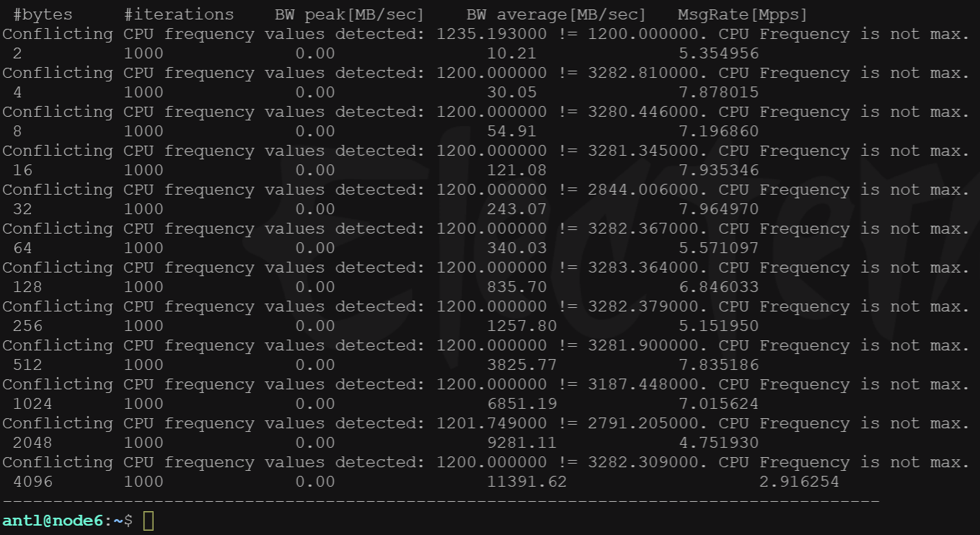The width and height of the screenshot is (980, 535).
Task: Click the message rate 7.935346
Action: coord(719,170)
